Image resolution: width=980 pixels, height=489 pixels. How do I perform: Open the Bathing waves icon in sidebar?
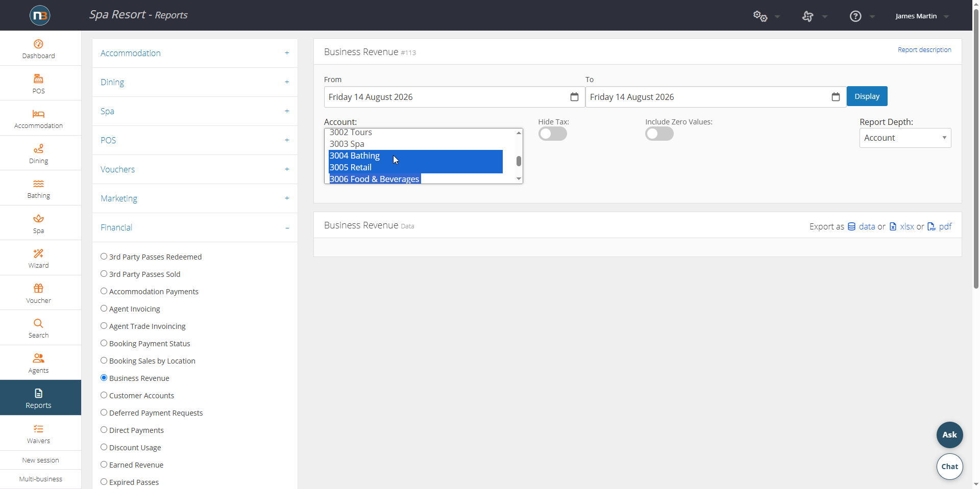[x=38, y=184]
